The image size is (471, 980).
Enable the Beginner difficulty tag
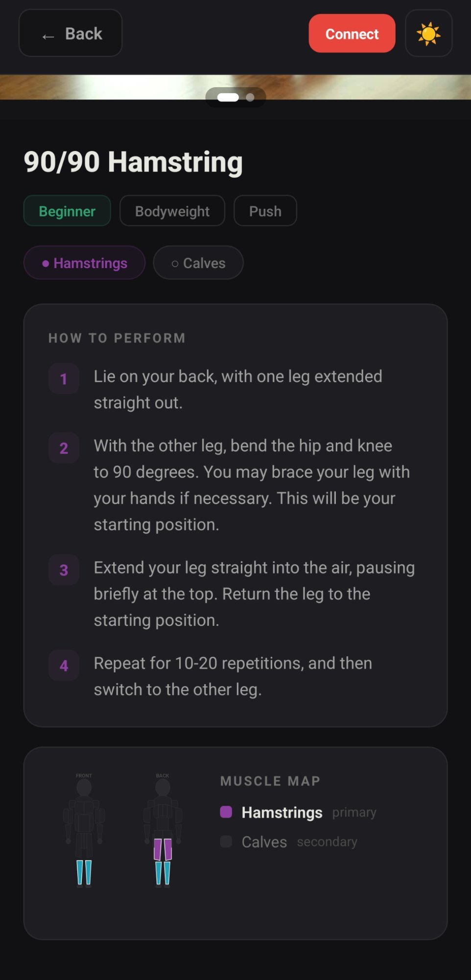pyautogui.click(x=67, y=211)
